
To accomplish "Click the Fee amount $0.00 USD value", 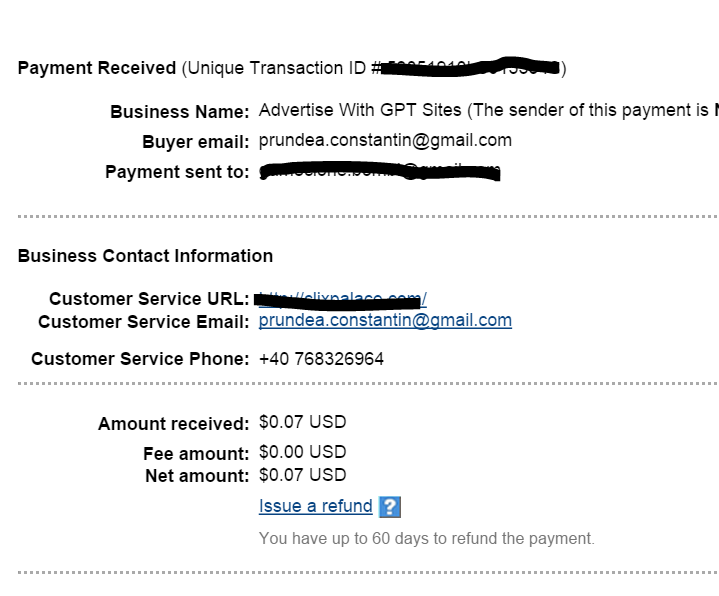I will click(302, 452).
